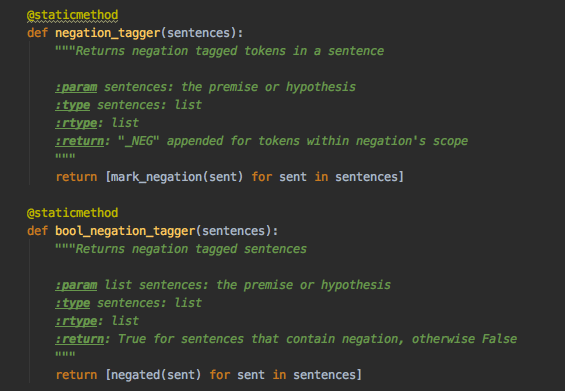Click closing triple quotes of first docstring
The image size is (565, 391).
pyautogui.click(x=65, y=157)
